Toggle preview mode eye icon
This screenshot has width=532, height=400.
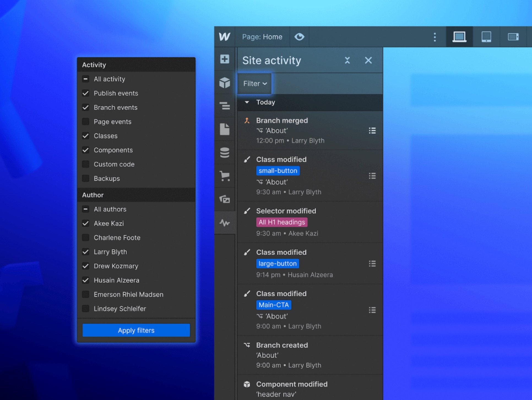299,37
